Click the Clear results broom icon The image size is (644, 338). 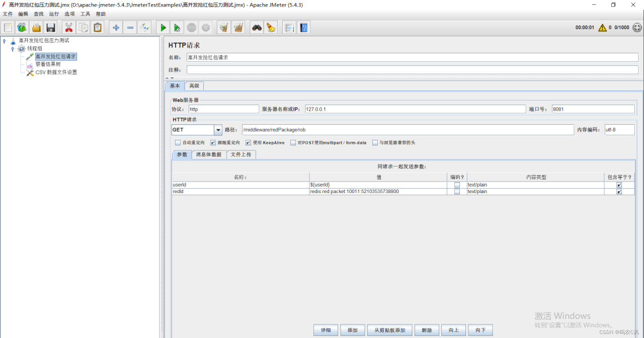coord(224,28)
